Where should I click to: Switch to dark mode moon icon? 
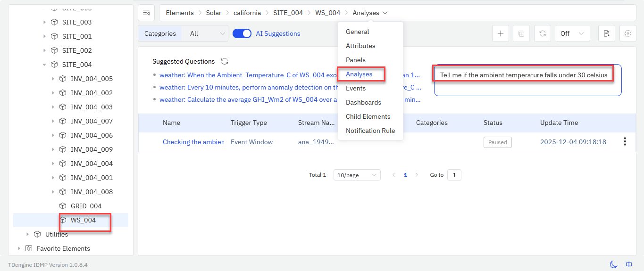point(613,264)
